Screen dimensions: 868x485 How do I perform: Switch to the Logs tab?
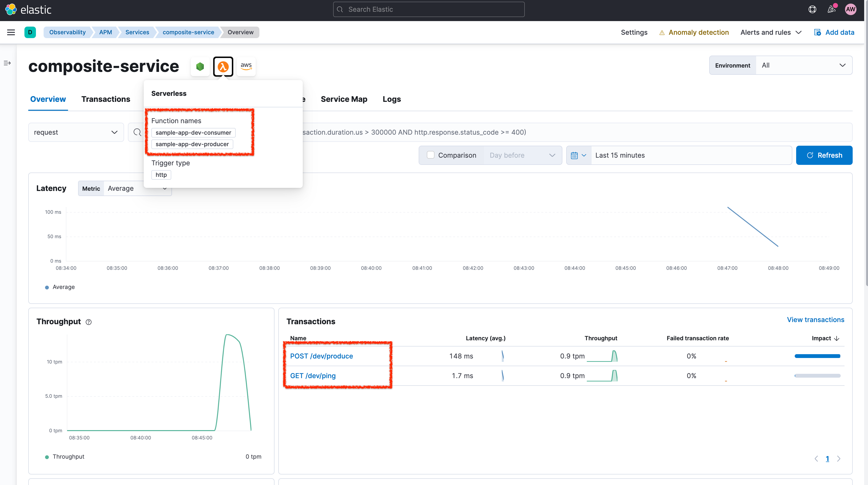391,99
